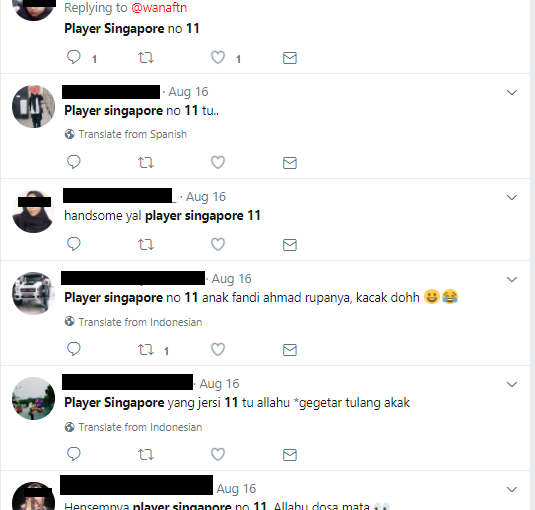
Task: Open dropdown chevron on 'Player singapore no 11 tu..' tweet
Action: click(512, 92)
